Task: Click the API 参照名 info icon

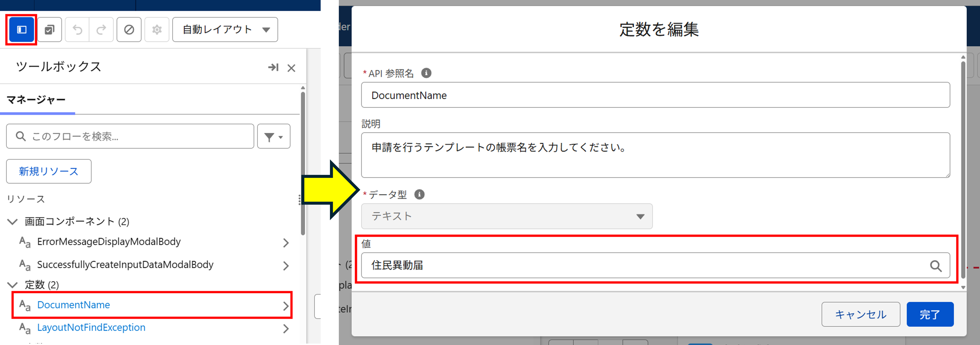Action: [426, 73]
